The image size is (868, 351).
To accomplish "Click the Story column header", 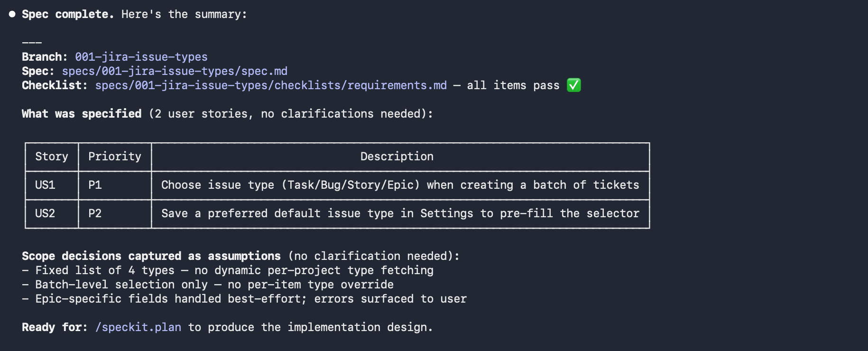I will pos(52,157).
